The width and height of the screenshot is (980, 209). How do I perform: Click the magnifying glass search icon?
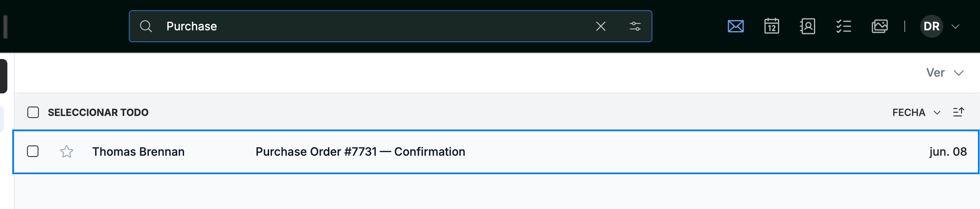click(x=146, y=26)
